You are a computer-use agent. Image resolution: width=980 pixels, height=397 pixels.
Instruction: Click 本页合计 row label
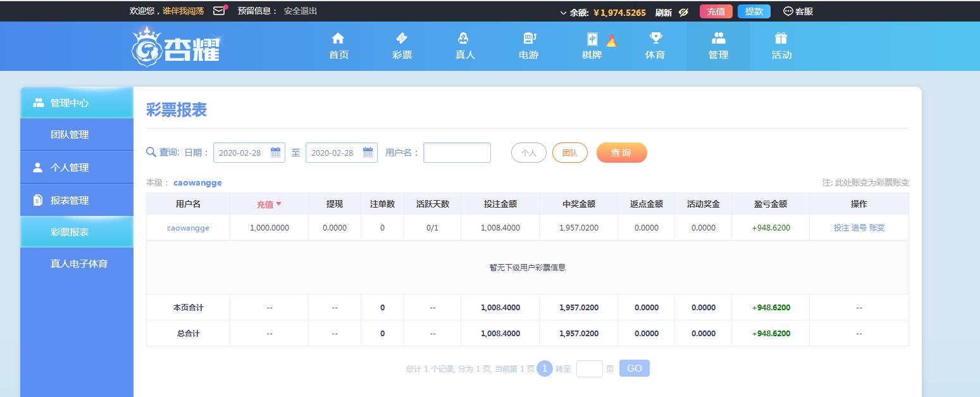pyautogui.click(x=189, y=308)
